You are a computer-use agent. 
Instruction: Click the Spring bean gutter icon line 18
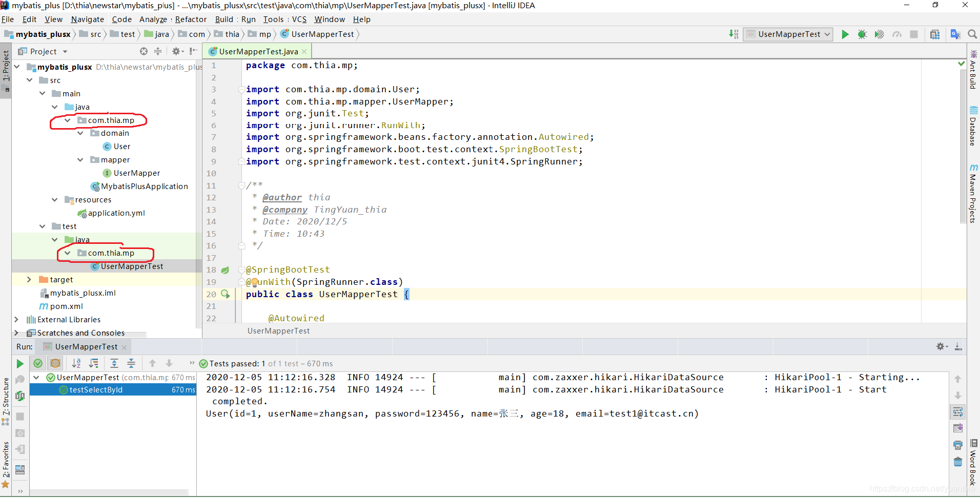tap(225, 270)
